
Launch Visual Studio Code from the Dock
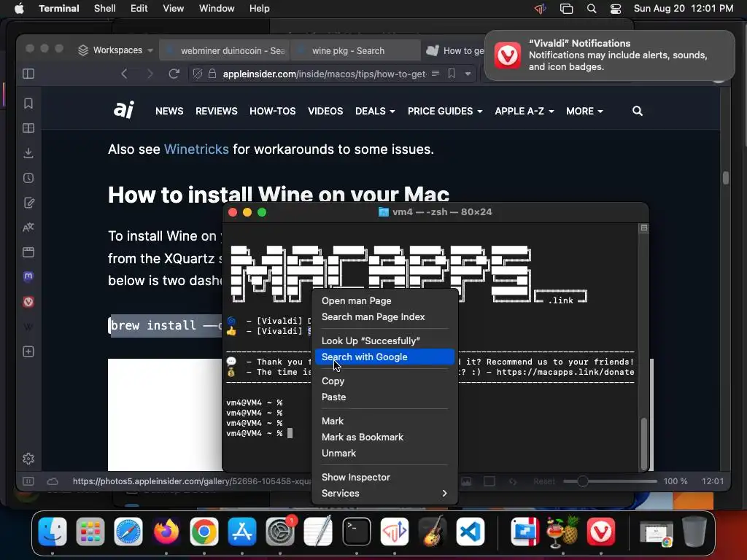tap(471, 532)
